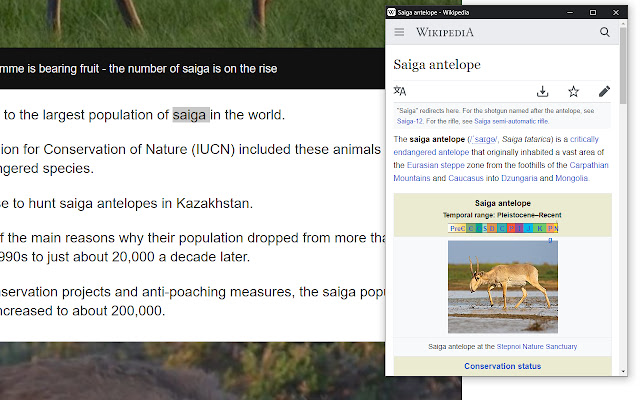
Task: Open the Wikipedia hamburger menu
Action: pos(400,32)
